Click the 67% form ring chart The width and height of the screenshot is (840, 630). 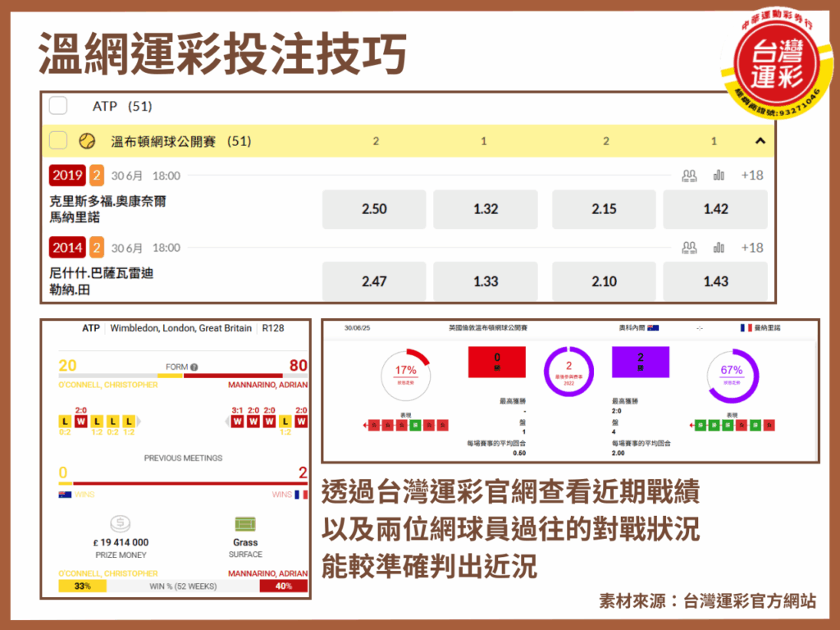(x=732, y=376)
